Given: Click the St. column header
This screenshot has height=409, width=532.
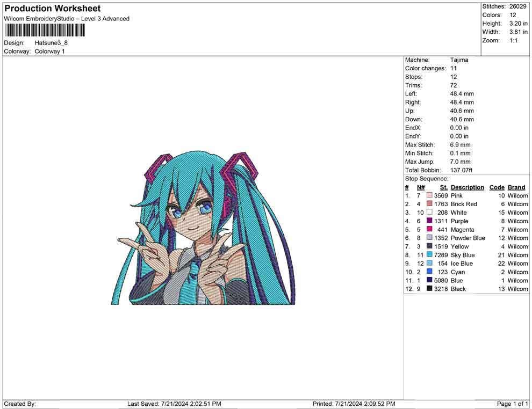Looking at the screenshot, I should pos(444,187).
